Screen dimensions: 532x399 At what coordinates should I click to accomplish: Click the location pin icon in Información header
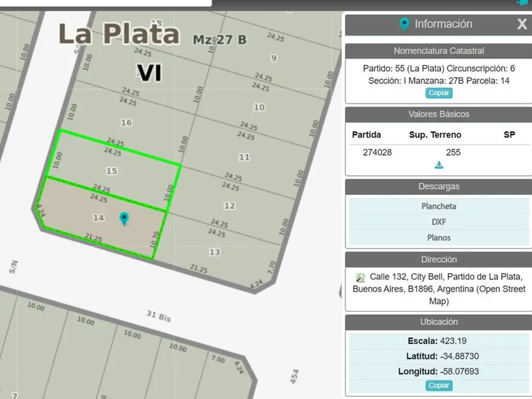[x=404, y=24]
